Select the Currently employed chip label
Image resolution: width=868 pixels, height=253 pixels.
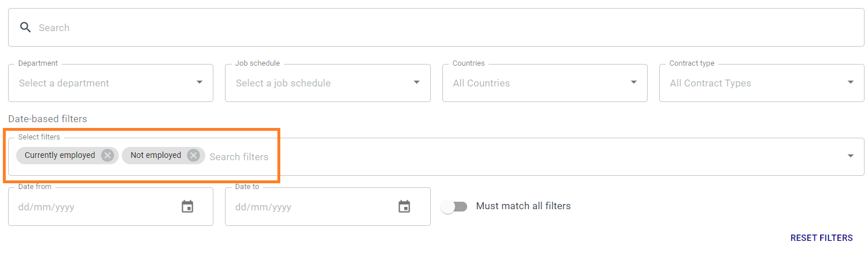pyautogui.click(x=60, y=155)
